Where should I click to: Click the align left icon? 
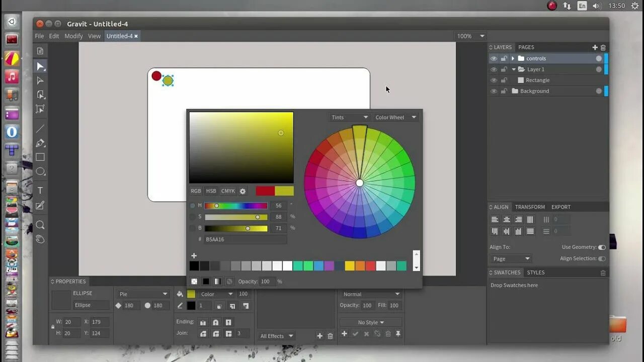[x=495, y=220]
